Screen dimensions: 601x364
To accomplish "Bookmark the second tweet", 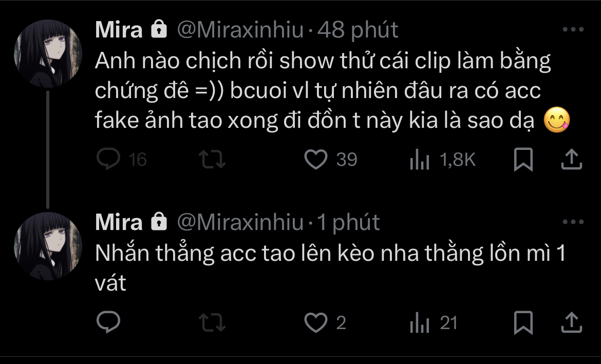I will click(x=523, y=323).
